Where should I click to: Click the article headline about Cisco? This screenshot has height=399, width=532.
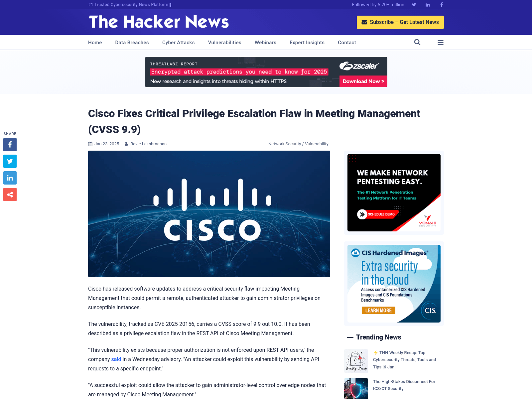[254, 121]
